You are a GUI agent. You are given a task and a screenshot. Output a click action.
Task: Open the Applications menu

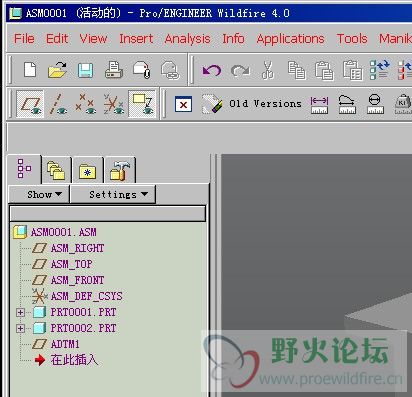(x=290, y=39)
